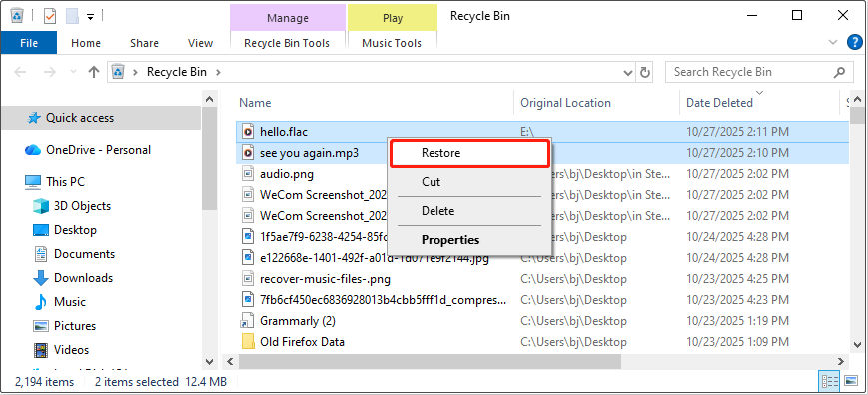The width and height of the screenshot is (868, 395).
Task: Choose Properties from the context menu
Action: point(469,240)
